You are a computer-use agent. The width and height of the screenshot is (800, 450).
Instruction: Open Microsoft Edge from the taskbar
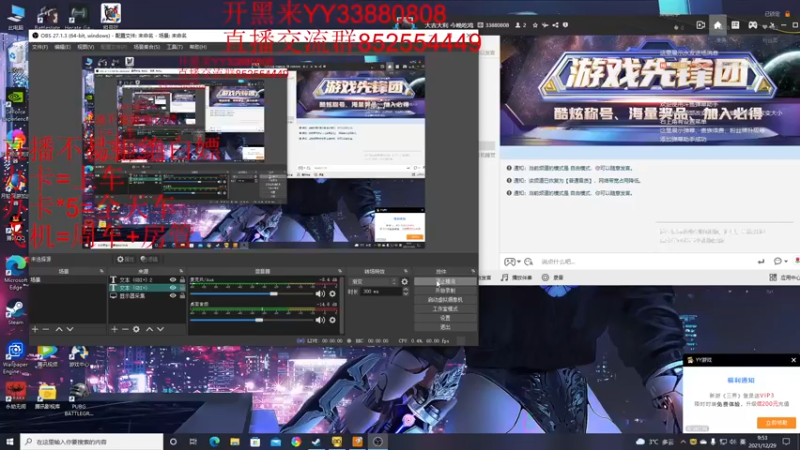[214, 442]
